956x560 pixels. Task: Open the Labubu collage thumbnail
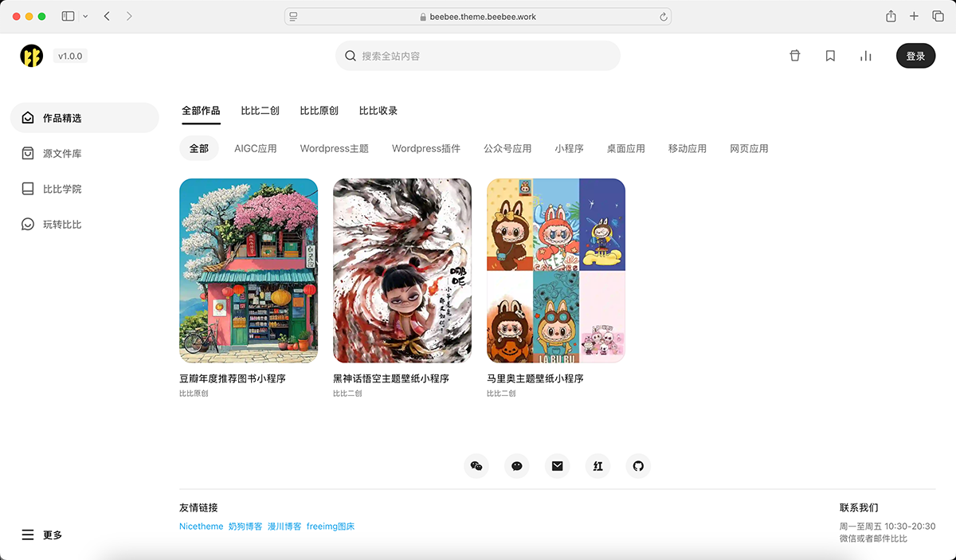point(556,271)
